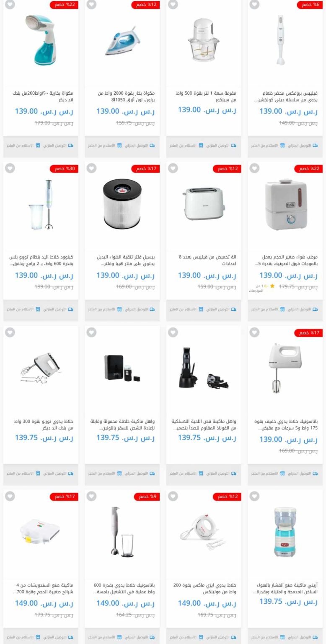Open the Panasonic 175 watt hand mixer title
Viewport: 326px width, 644px height.
[286, 424]
